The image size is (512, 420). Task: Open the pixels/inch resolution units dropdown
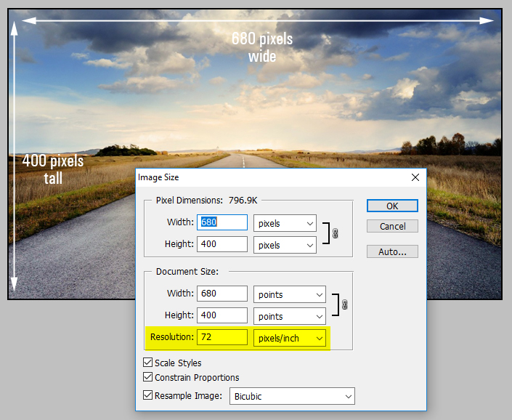tap(290, 338)
